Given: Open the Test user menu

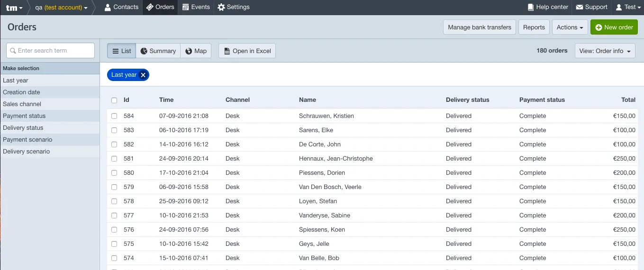Looking at the screenshot, I should click(627, 7).
